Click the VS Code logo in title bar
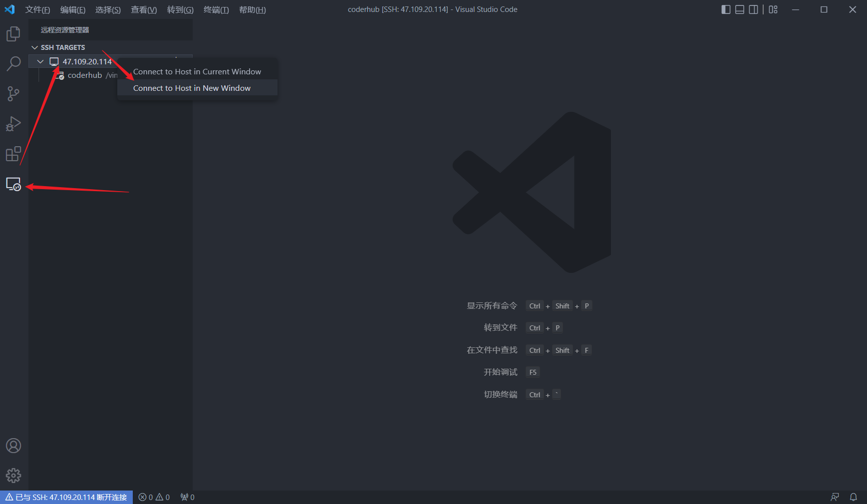 coord(9,9)
